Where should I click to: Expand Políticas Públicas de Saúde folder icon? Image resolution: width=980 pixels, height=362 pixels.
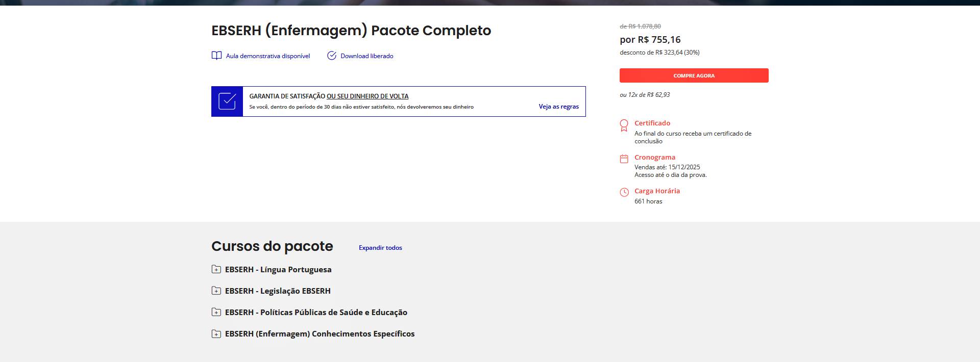(x=216, y=312)
